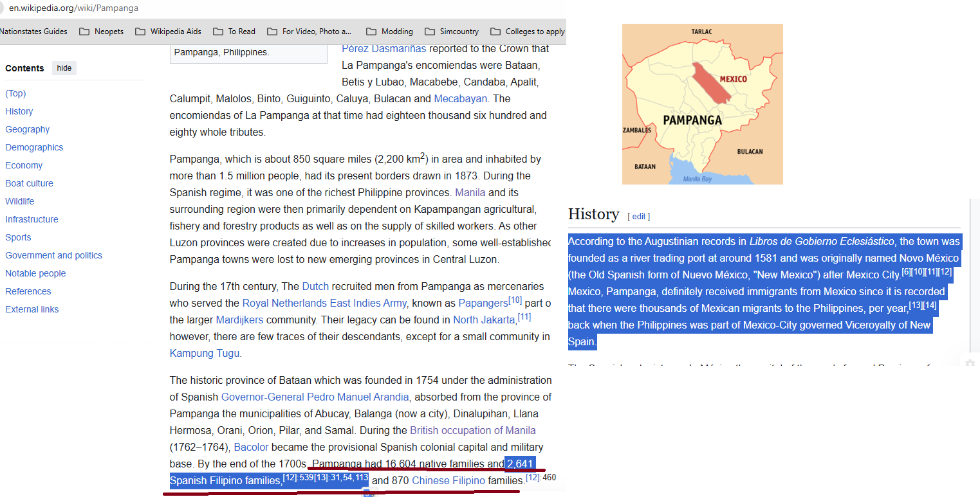Open the Wikipedia Aids bookmark folder

click(x=168, y=32)
